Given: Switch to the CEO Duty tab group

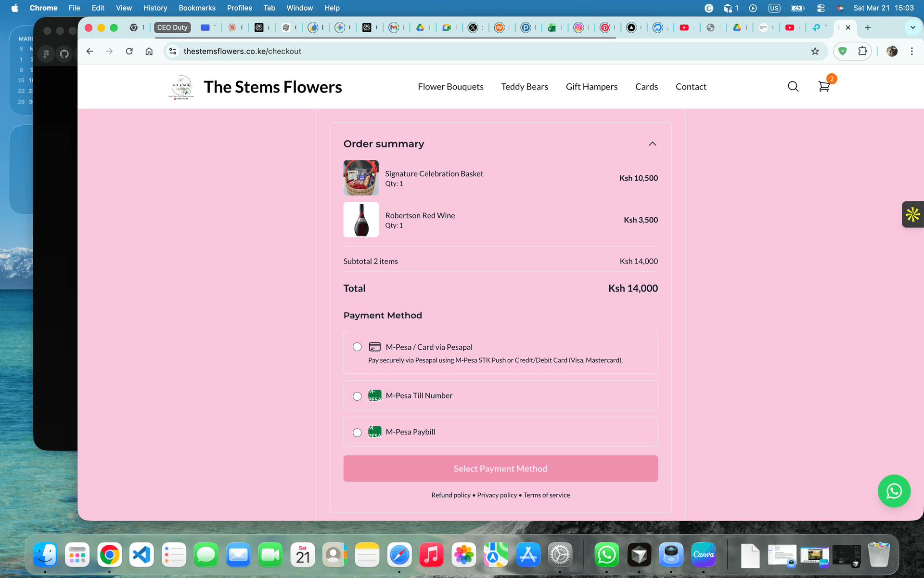Looking at the screenshot, I should (172, 27).
